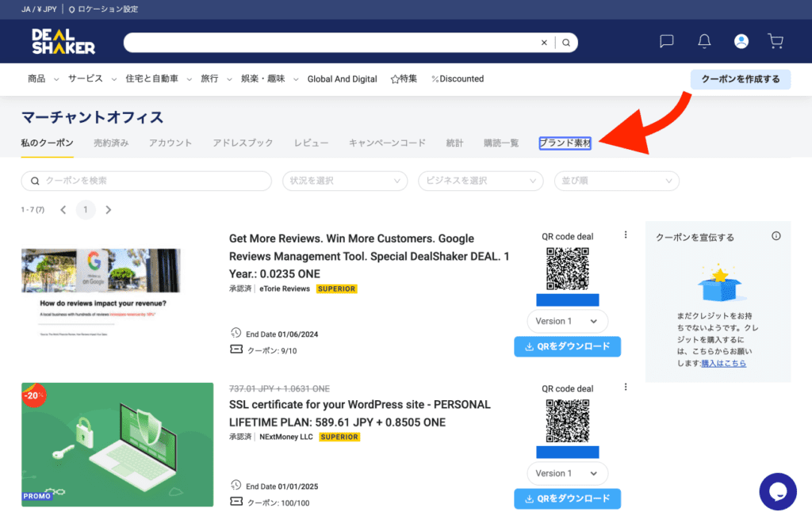The image size is (812, 523).
Task: Open the eTorie Reviews merchant link
Action: coord(285,288)
